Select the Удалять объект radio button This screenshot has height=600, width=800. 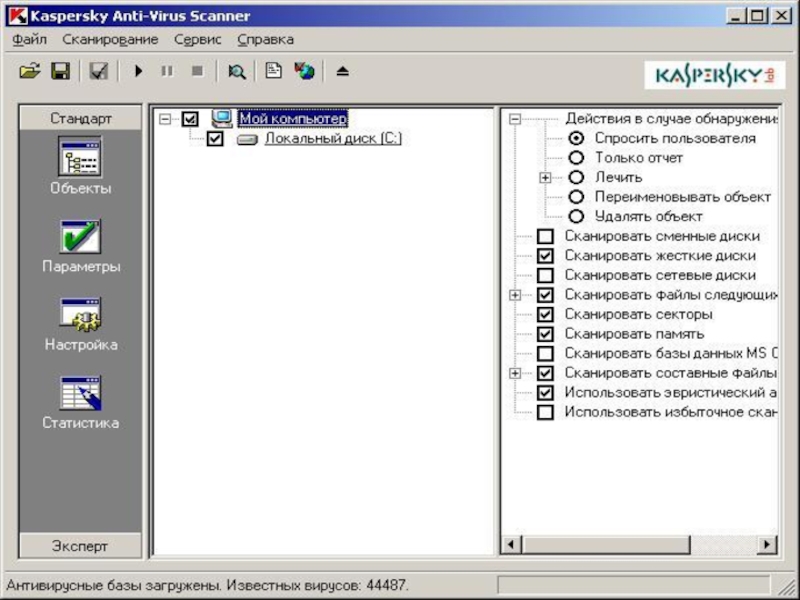click(x=576, y=216)
